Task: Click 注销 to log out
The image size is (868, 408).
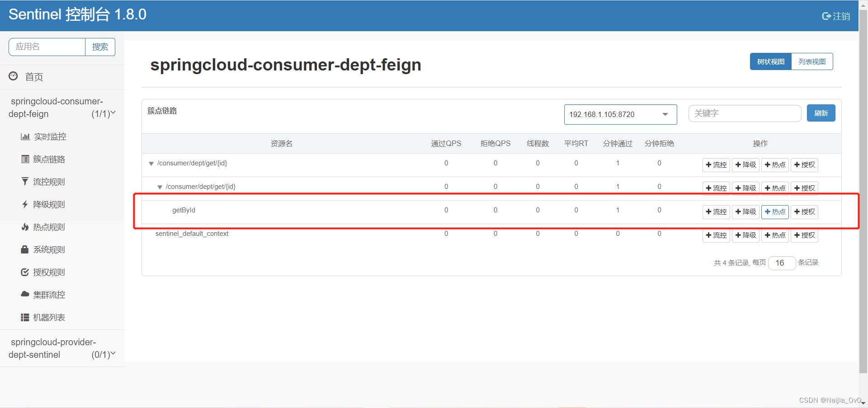Action: click(841, 16)
